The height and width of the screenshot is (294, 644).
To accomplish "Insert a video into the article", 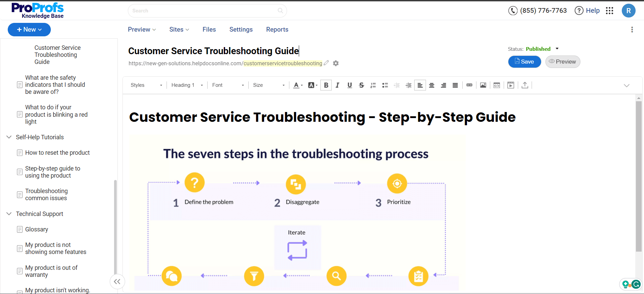I will pos(511,85).
